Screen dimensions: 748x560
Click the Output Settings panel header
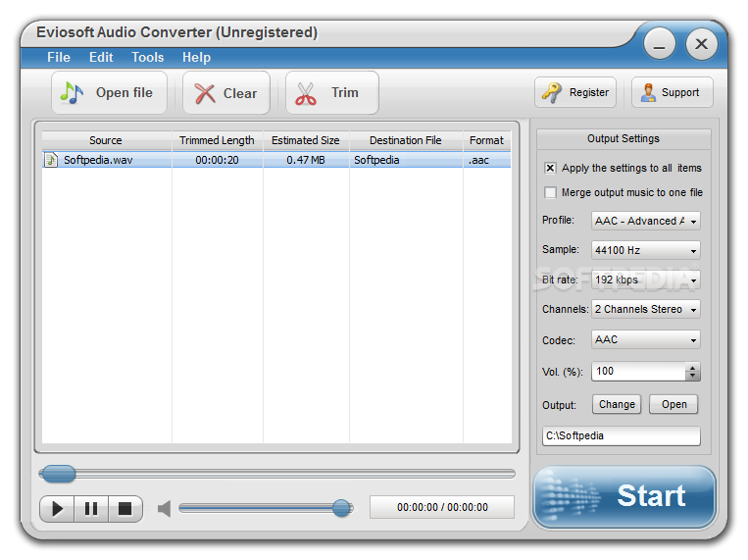(623, 139)
